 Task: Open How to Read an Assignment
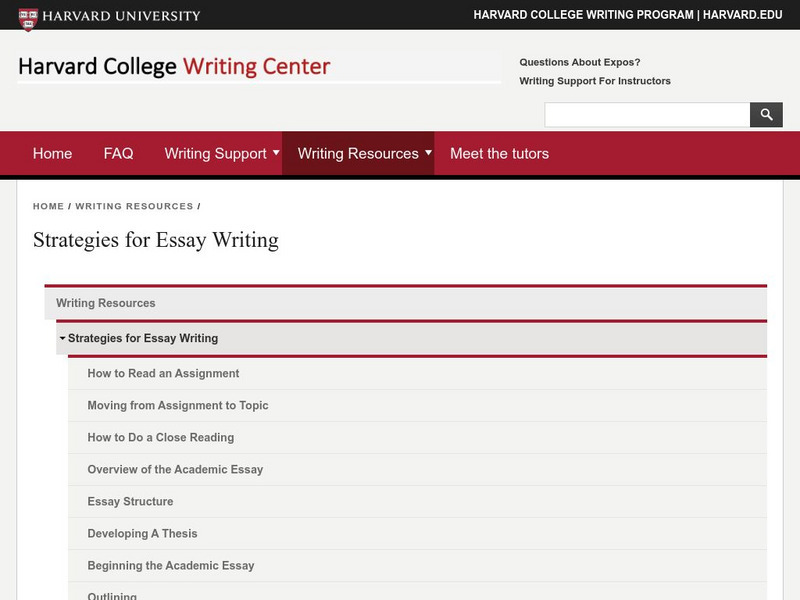tap(163, 374)
